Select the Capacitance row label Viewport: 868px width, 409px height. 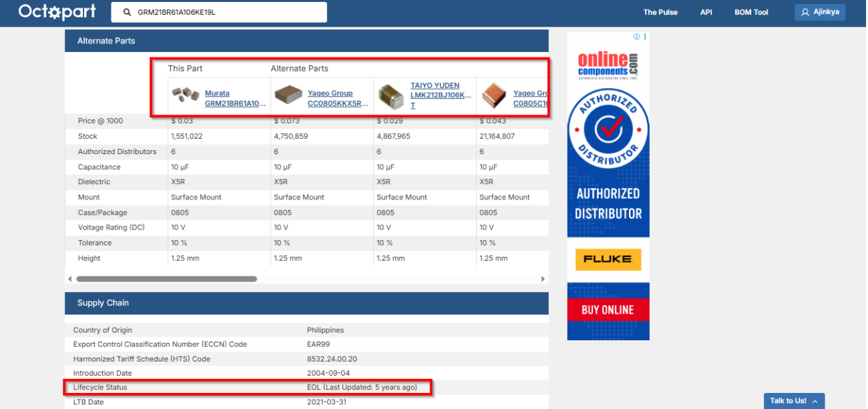[x=99, y=167]
